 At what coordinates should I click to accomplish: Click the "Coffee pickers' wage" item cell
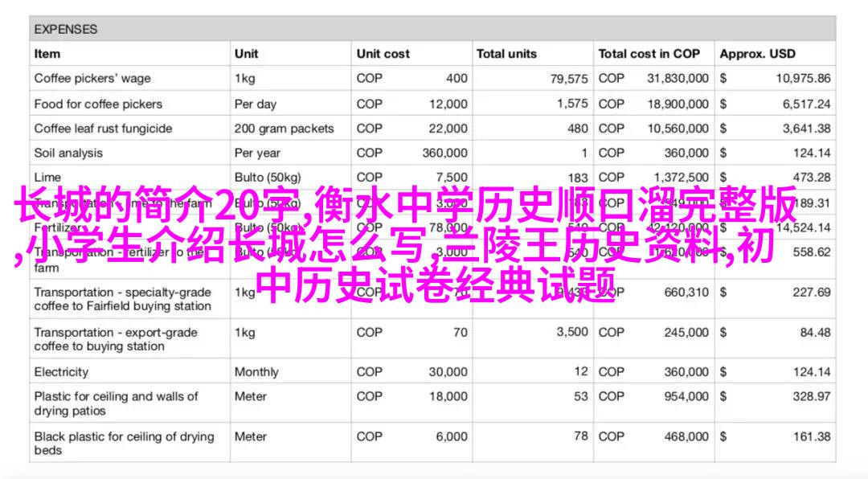click(x=92, y=79)
